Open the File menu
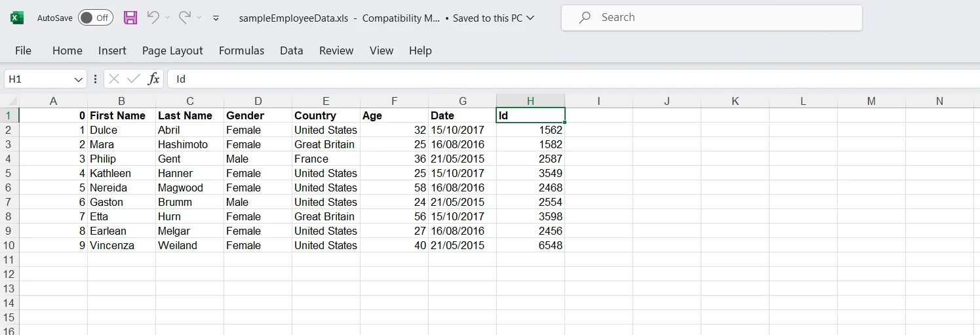The width and height of the screenshot is (980, 335). pyautogui.click(x=23, y=50)
